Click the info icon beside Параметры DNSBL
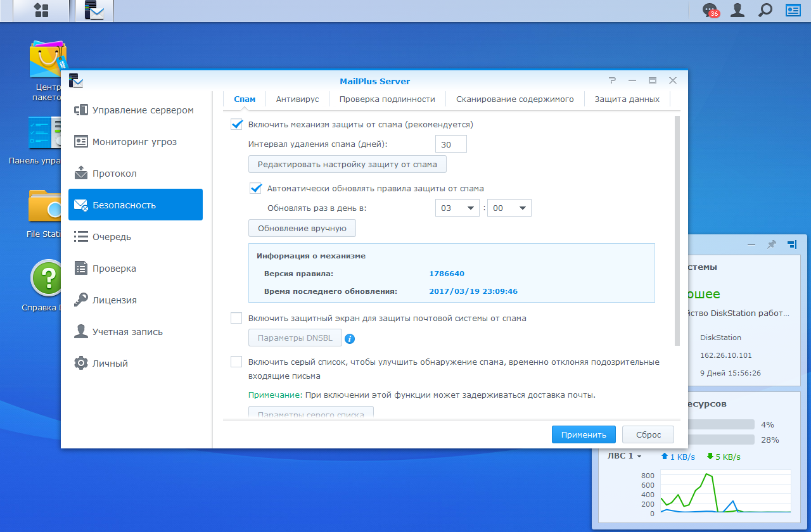Viewport: 811px width, 532px height. point(350,339)
